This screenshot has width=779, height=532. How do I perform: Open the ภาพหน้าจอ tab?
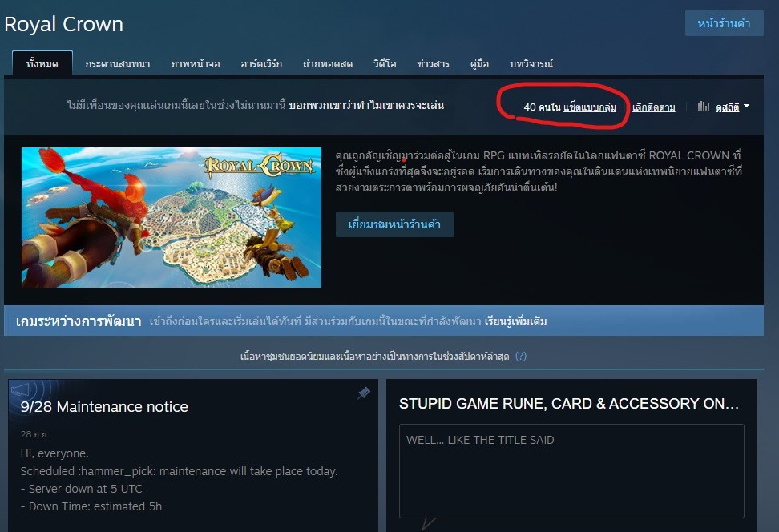coord(196,63)
